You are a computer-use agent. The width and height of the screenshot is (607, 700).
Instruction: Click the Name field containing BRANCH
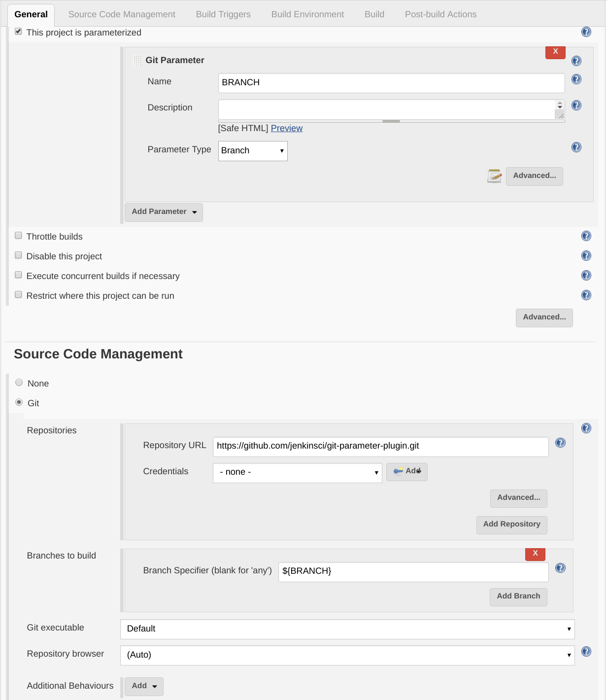tap(392, 83)
